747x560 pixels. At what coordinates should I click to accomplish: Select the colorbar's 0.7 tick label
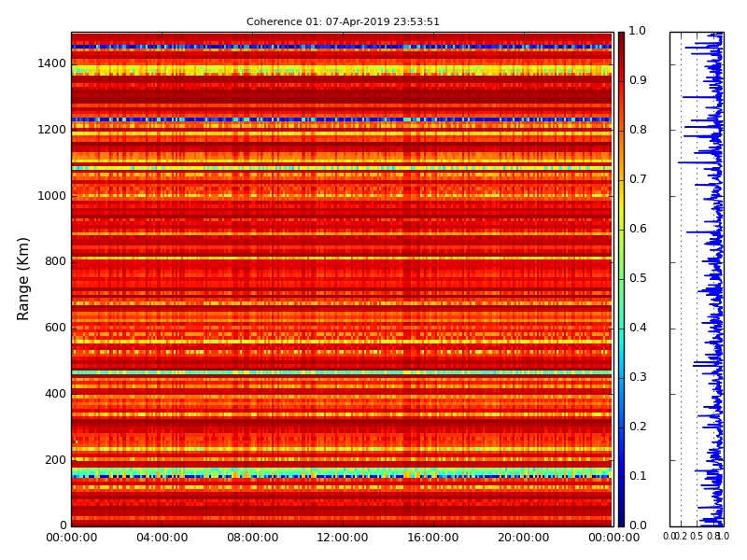pos(638,179)
